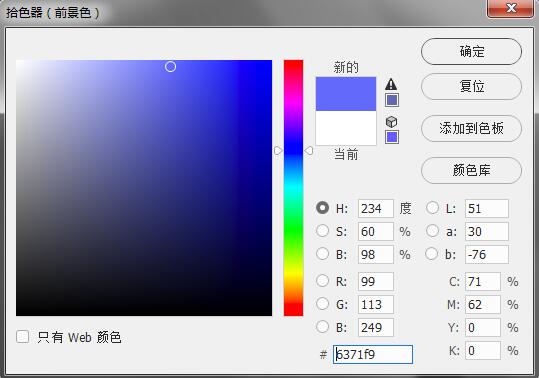Open the 颜色库 color libraries

pos(471,170)
